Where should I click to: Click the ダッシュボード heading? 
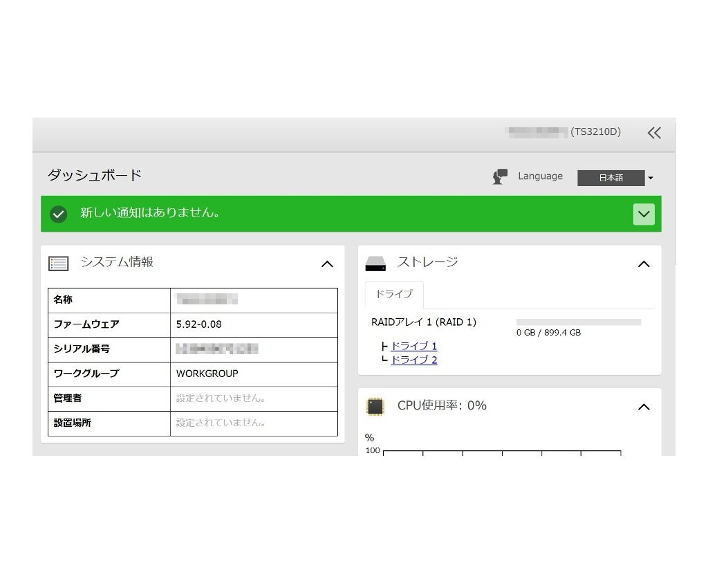coord(95,175)
